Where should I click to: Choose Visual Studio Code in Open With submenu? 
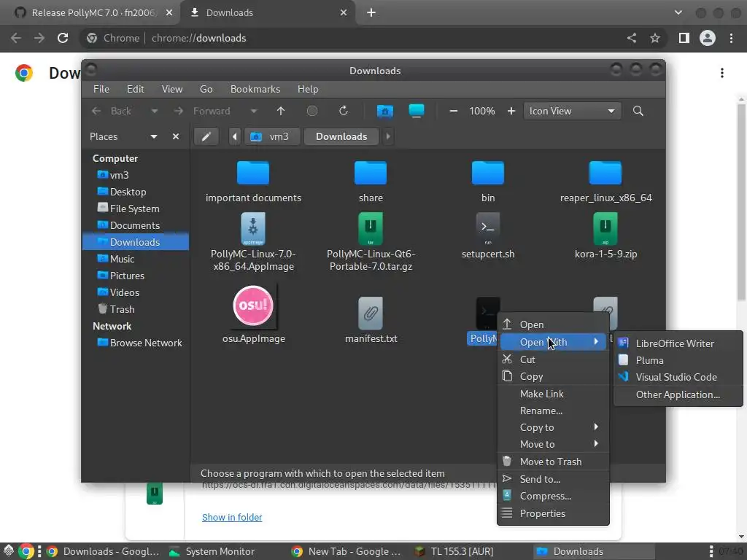[x=678, y=377]
